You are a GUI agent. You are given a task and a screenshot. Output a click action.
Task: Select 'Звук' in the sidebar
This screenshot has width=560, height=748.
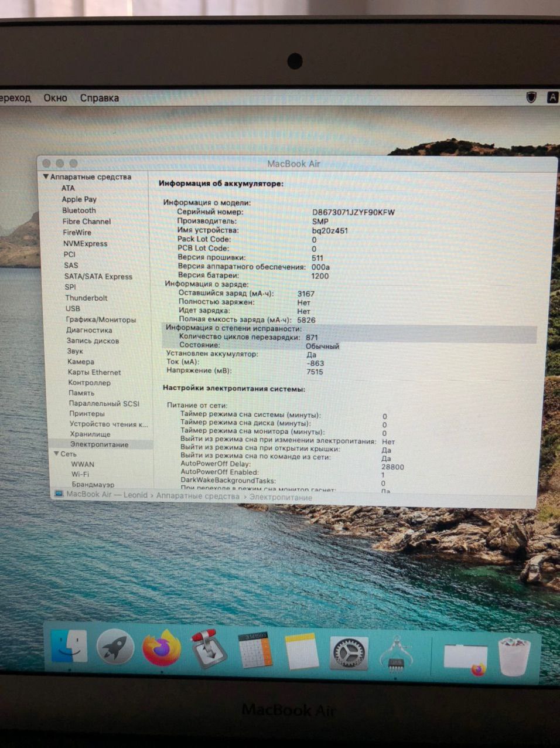(75, 351)
